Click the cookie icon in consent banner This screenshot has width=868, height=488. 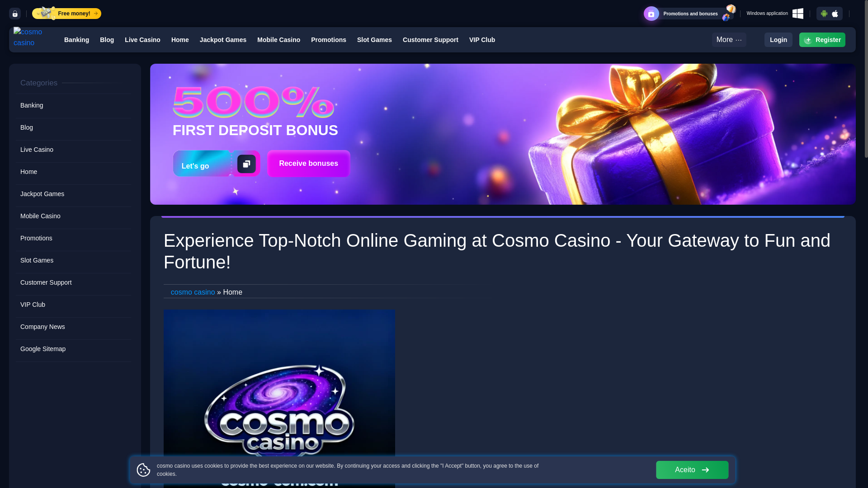click(x=143, y=470)
